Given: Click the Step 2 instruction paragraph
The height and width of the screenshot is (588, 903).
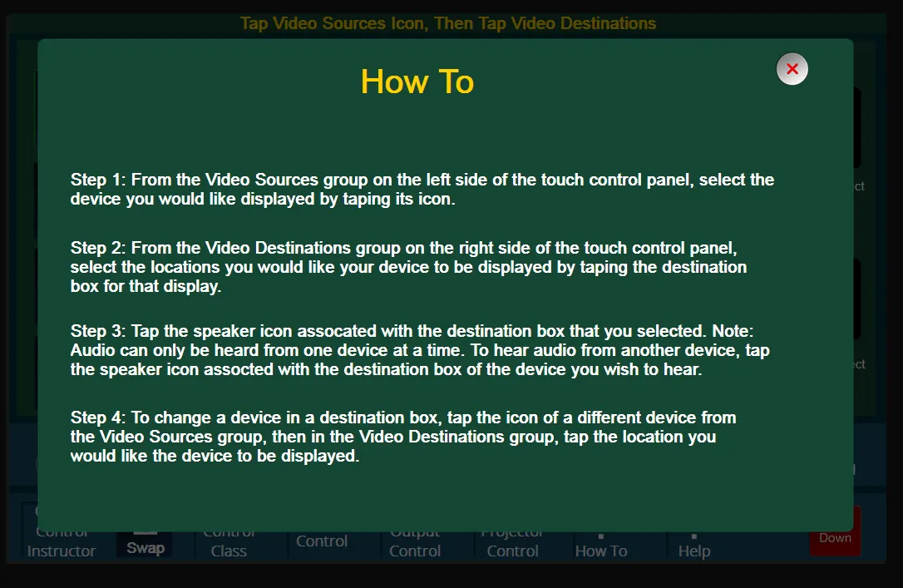Looking at the screenshot, I should tap(408, 267).
